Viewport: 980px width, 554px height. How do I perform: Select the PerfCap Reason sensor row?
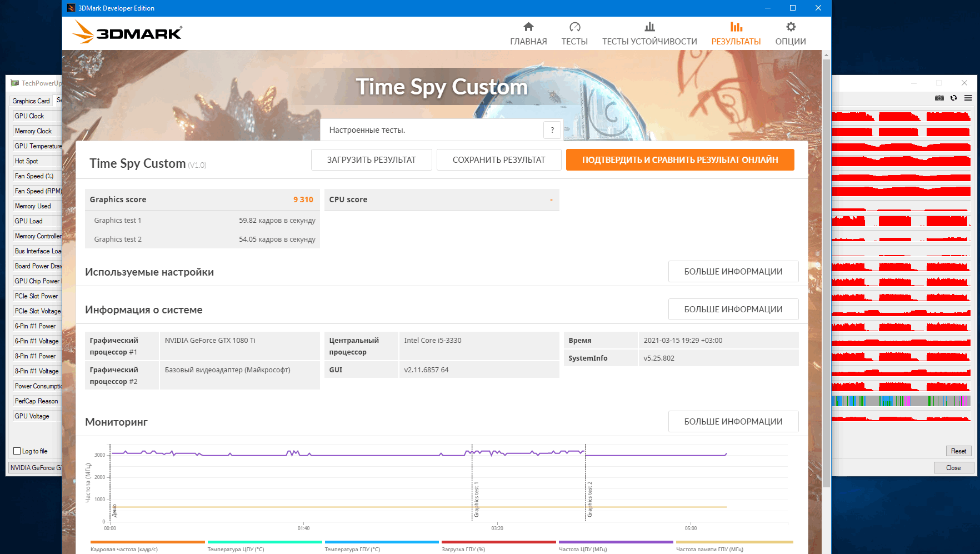point(37,401)
